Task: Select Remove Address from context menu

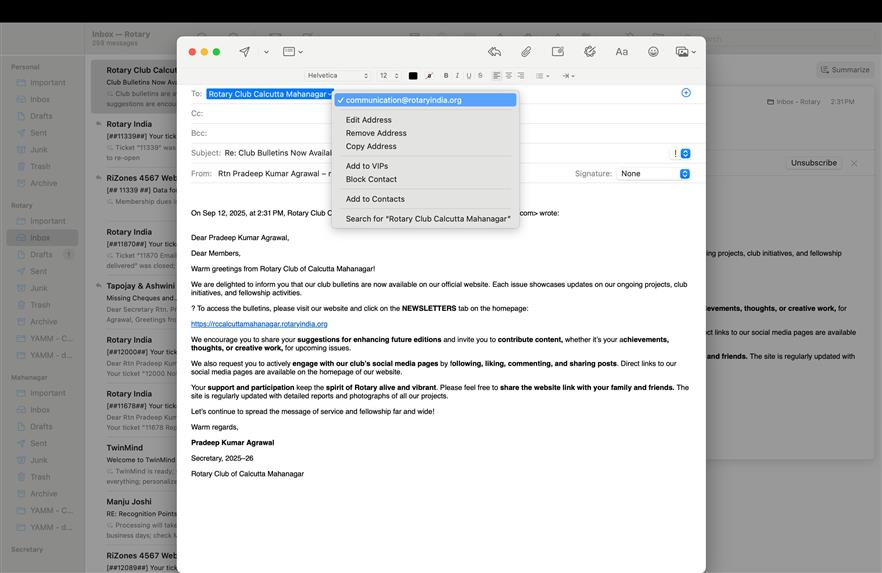Action: pyautogui.click(x=376, y=133)
